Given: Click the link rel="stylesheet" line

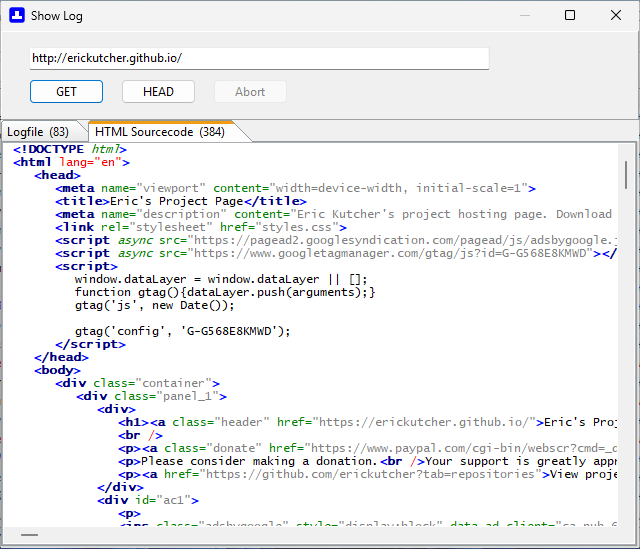Looking at the screenshot, I should tap(201, 227).
